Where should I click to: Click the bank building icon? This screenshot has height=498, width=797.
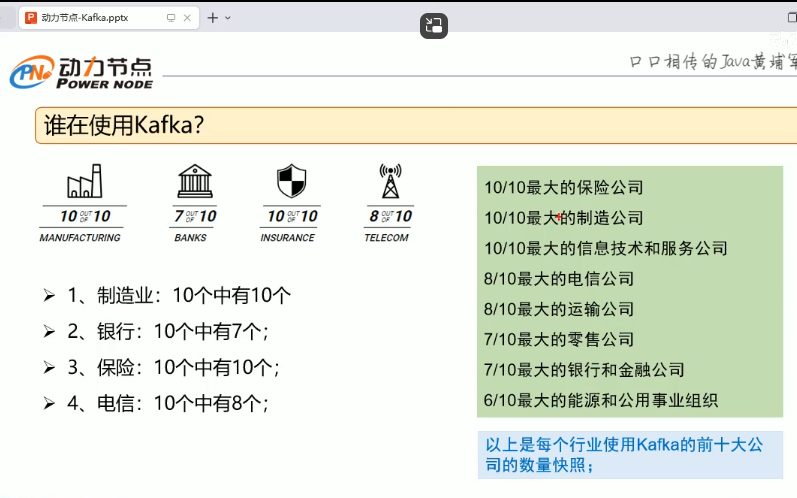click(195, 181)
